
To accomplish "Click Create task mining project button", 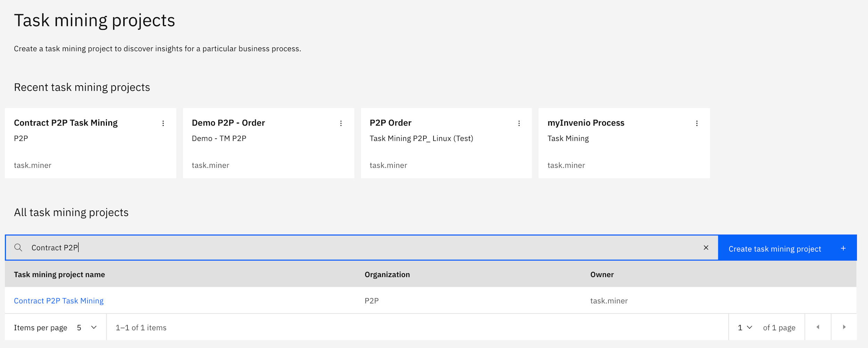I will 775,249.
